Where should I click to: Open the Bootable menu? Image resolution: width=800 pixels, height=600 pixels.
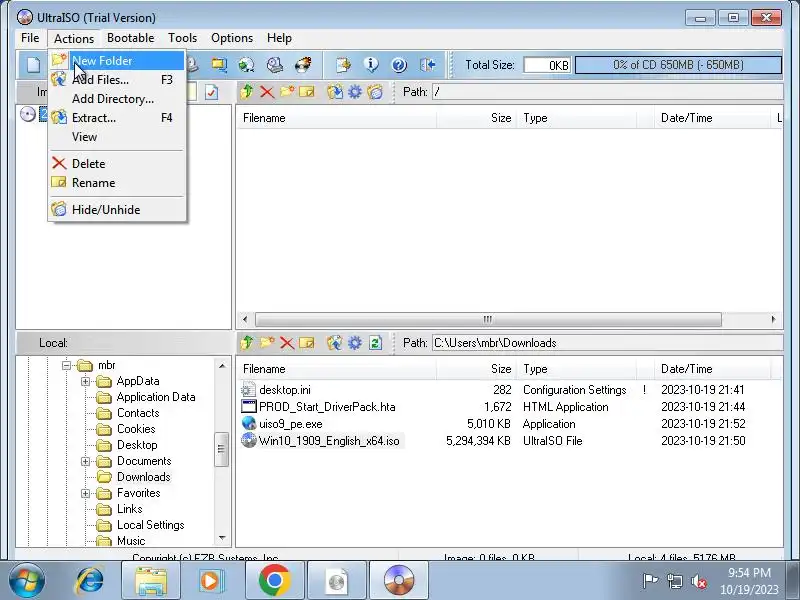tap(131, 38)
